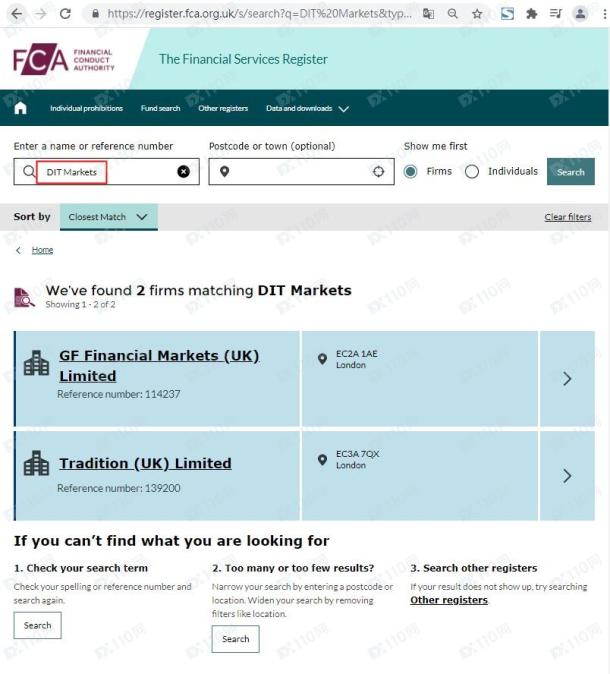Reload the page in the browser
Screen dimensions: 610x674
[x=65, y=14]
